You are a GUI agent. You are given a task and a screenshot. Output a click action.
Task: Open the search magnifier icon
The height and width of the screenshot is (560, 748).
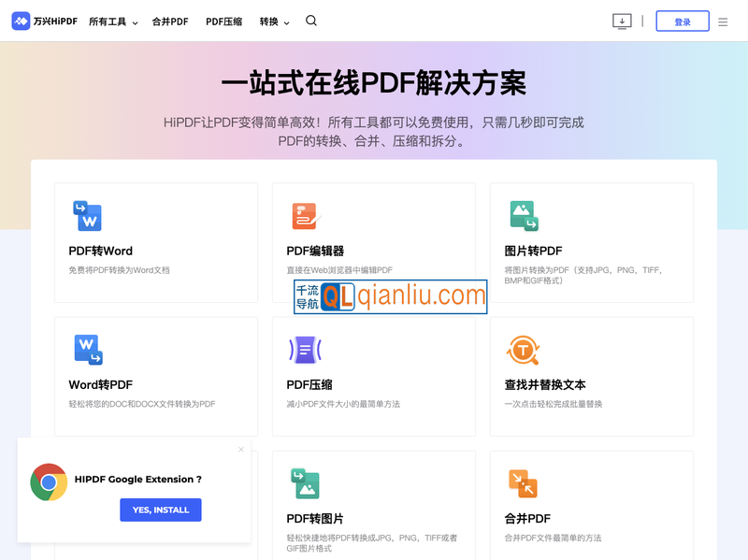[310, 20]
